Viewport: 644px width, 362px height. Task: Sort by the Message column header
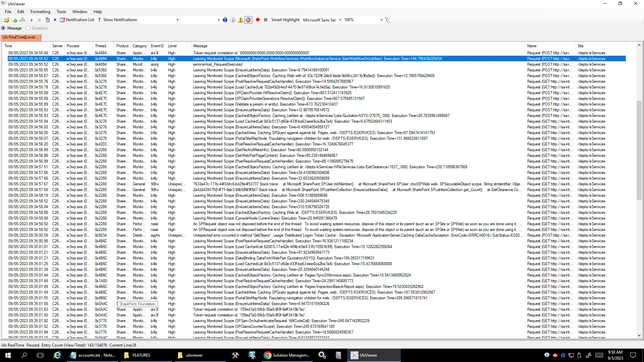pos(358,46)
